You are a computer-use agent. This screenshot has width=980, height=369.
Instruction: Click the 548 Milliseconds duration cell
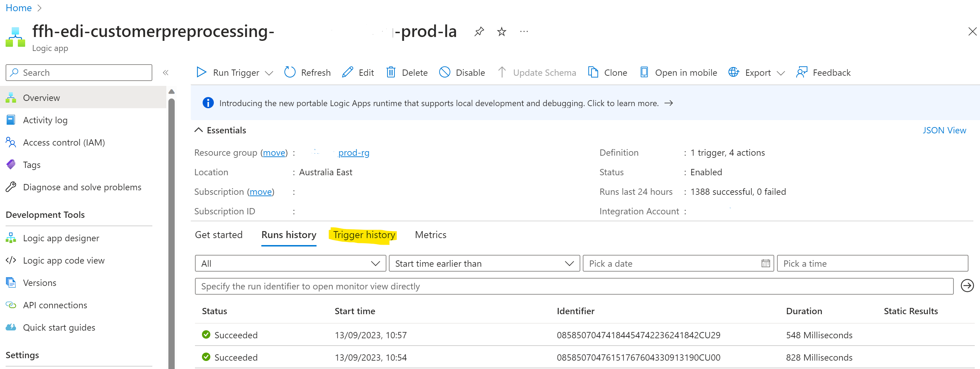click(x=819, y=335)
